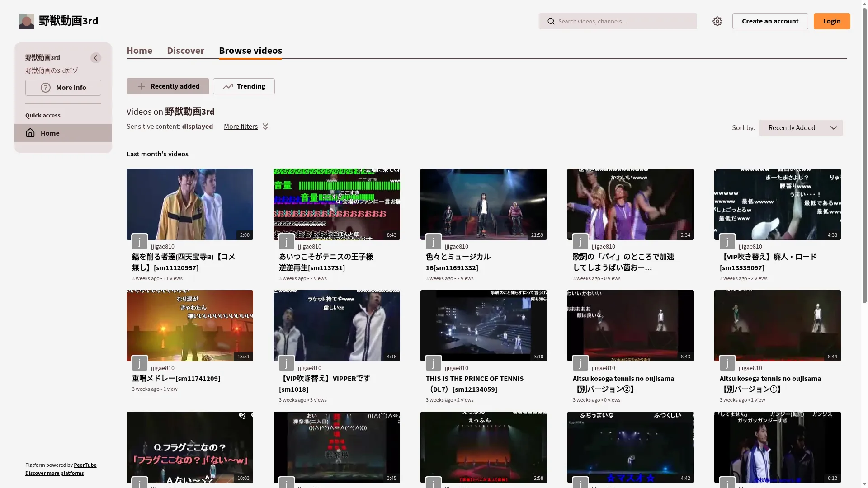Click Create an account button
Screen dimensions: 868x488
(x=770, y=21)
